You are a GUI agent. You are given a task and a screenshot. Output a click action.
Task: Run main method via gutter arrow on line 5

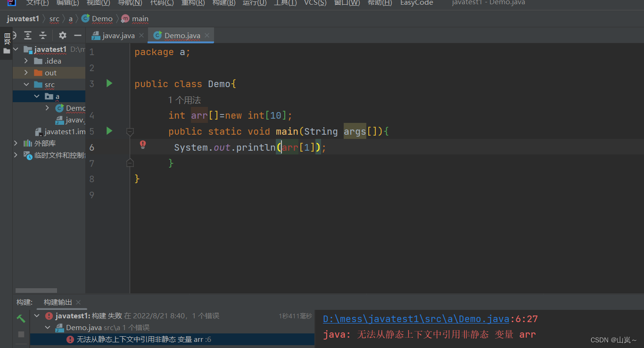coord(109,131)
